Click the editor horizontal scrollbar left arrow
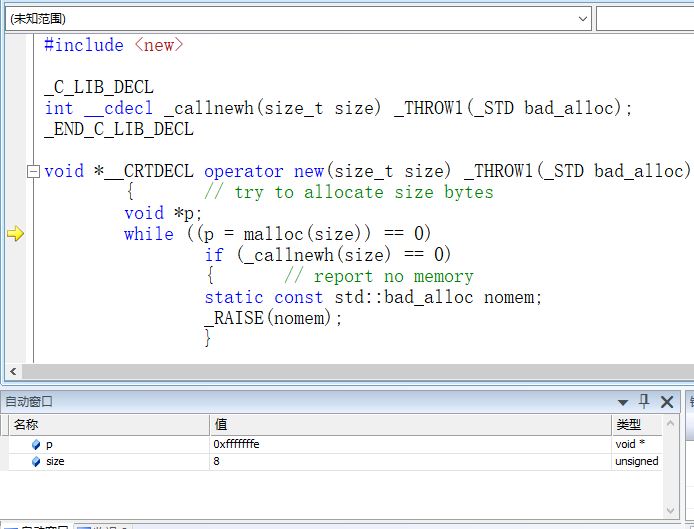 pos(13,371)
